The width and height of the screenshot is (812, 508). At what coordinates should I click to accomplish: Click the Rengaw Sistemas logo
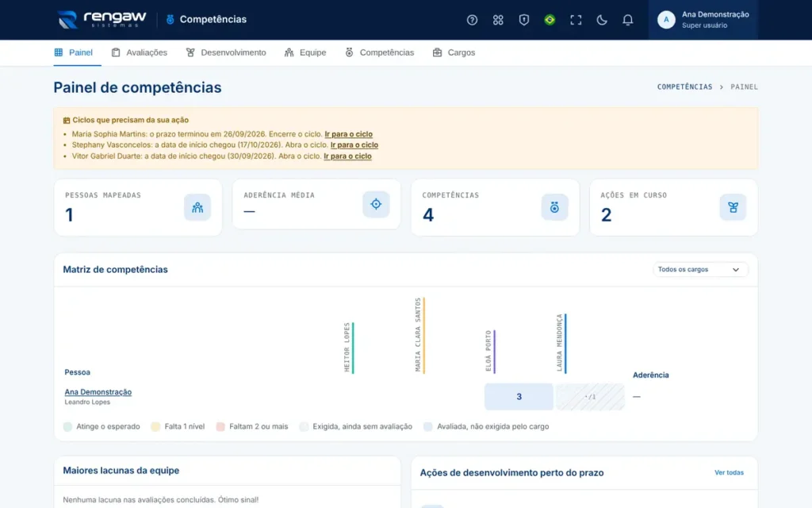[x=102, y=20]
